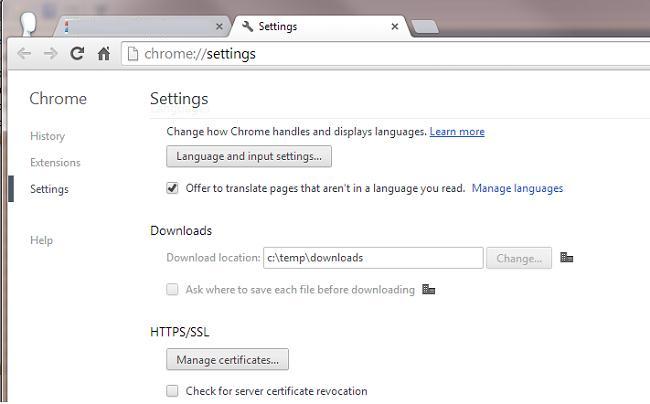
Task: Open Help in the sidebar
Action: (41, 240)
